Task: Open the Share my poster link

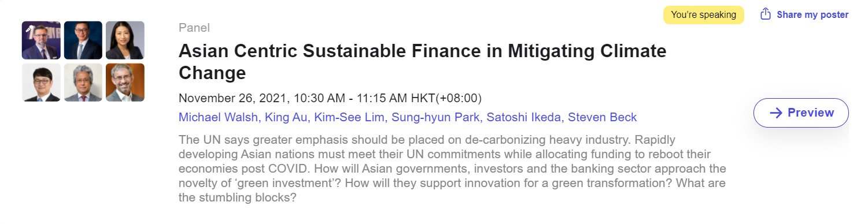Action: 804,14
